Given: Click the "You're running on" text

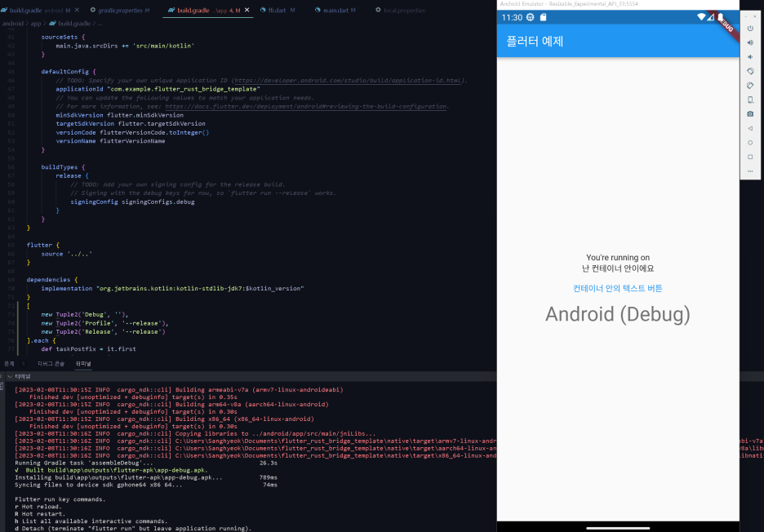Looking at the screenshot, I should tap(617, 257).
